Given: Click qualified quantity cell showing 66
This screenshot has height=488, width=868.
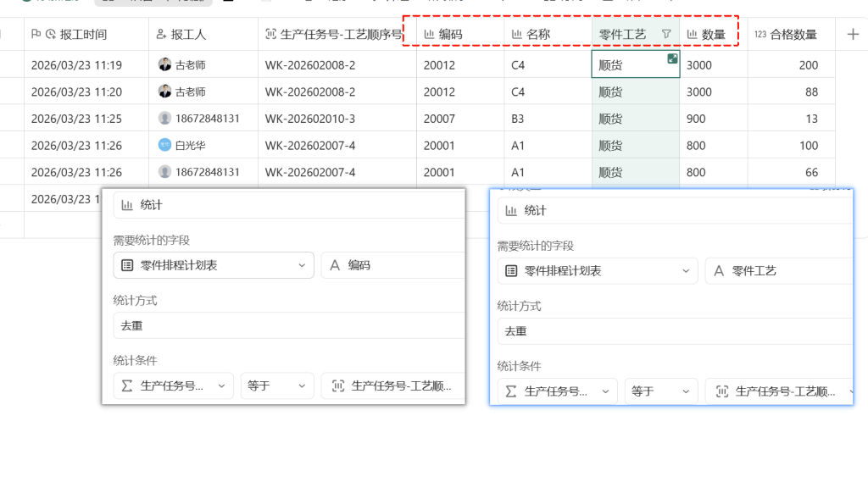Looking at the screenshot, I should pos(791,172).
